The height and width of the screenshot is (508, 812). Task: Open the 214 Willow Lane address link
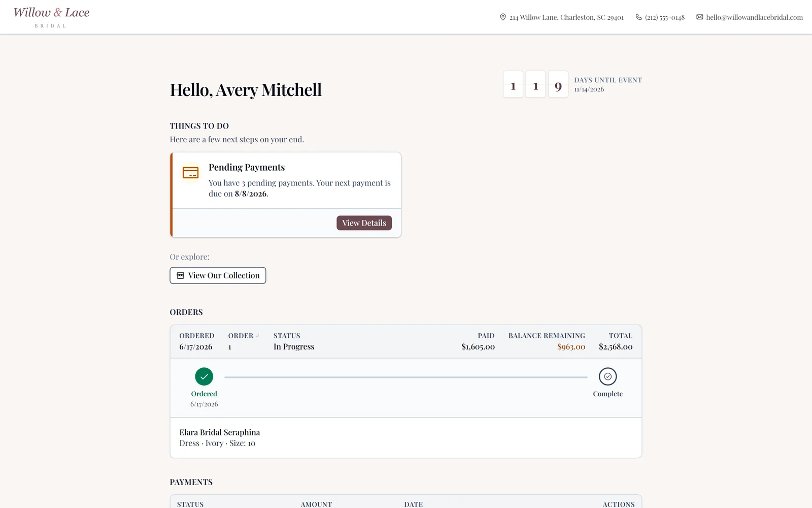pos(566,17)
